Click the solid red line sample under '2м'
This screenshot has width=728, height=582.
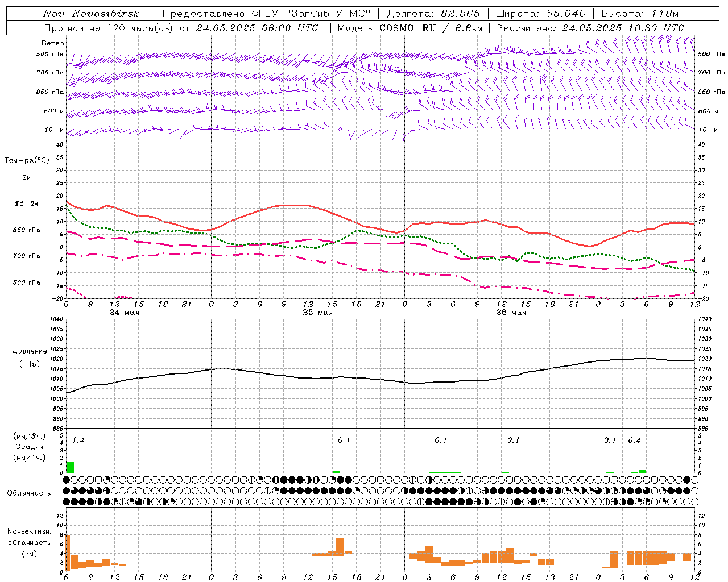pos(27,184)
